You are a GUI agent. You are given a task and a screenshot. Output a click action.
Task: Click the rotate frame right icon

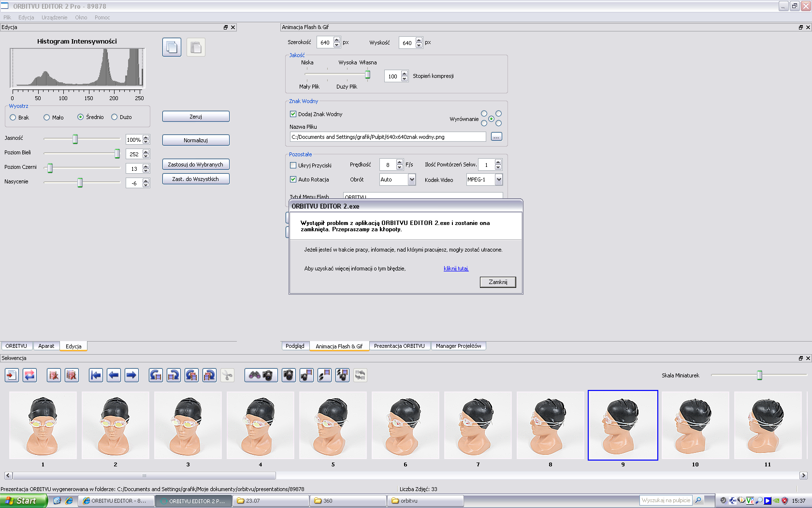pos(174,375)
